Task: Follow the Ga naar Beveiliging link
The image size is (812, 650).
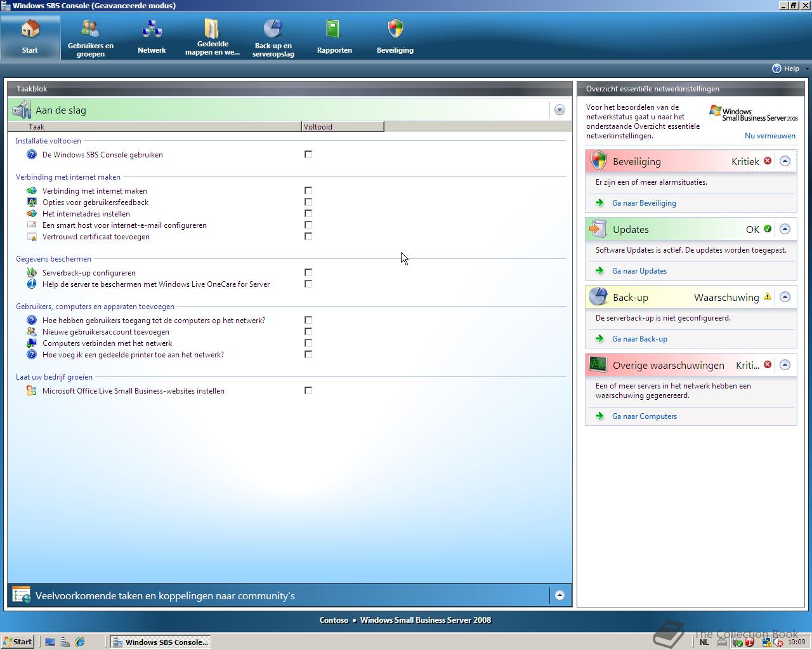Action: (644, 203)
